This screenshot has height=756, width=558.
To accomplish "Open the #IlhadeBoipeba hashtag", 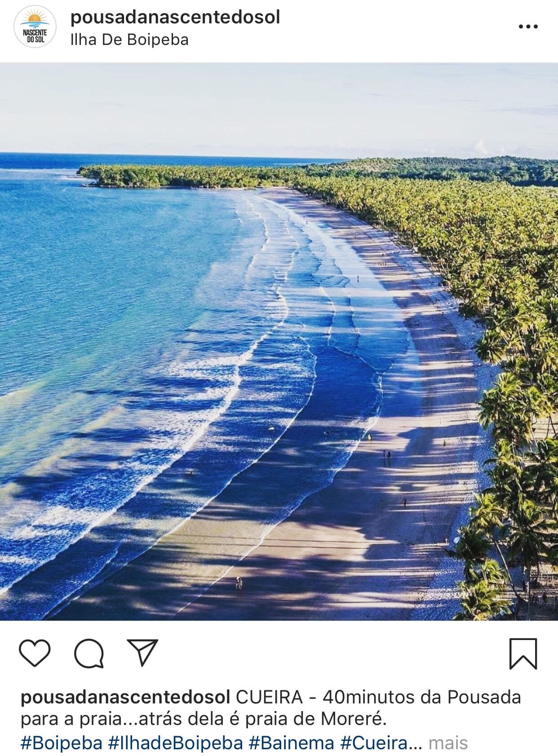I will (x=176, y=743).
